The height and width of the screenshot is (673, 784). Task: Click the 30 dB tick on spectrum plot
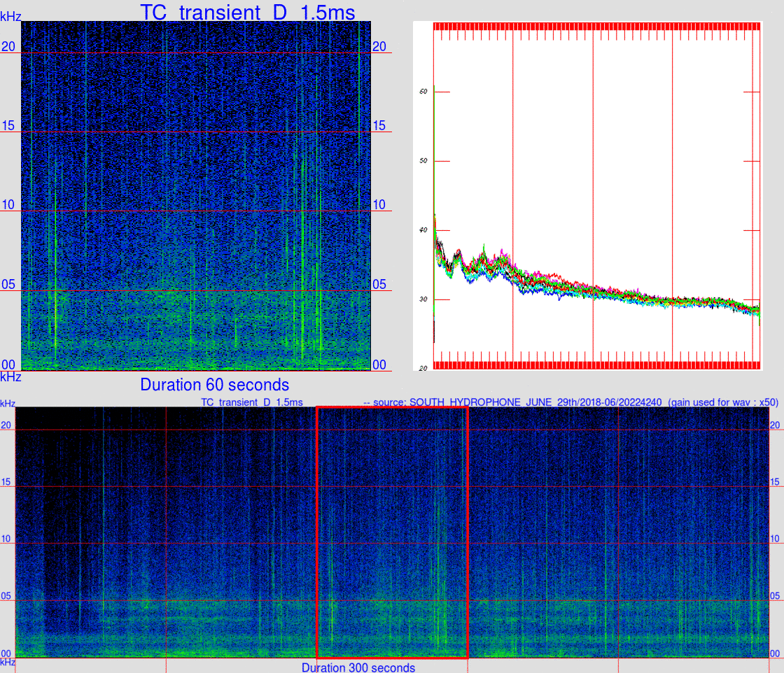click(423, 299)
